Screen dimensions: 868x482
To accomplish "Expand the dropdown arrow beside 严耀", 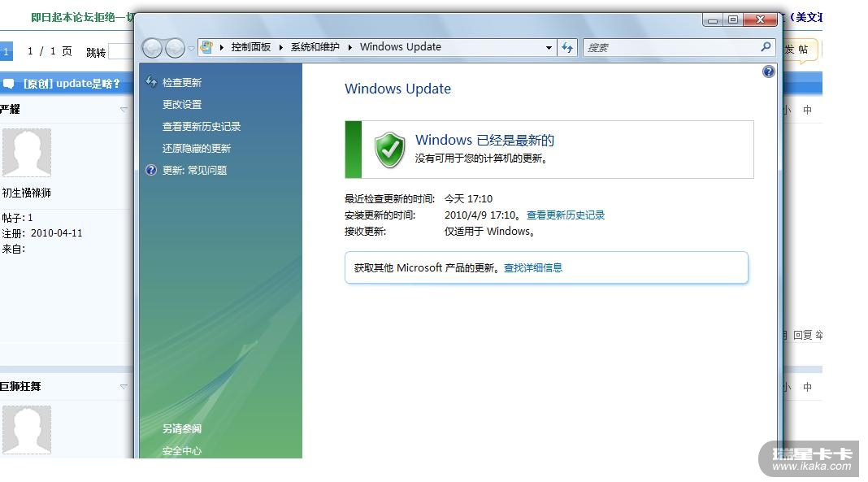I will 124,110.
